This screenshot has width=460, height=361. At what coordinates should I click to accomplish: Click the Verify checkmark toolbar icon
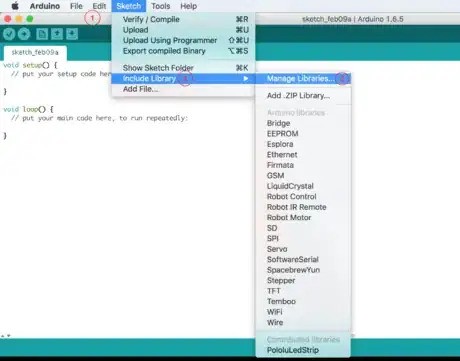tap(9, 34)
